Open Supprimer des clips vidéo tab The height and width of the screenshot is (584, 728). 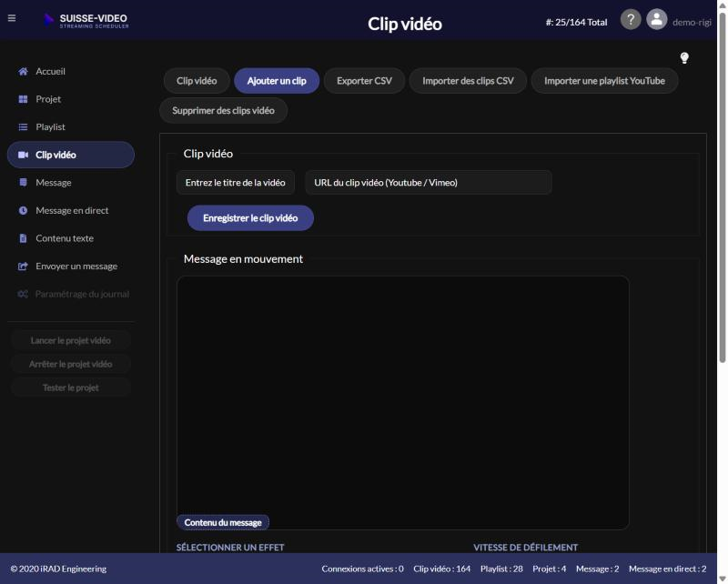point(223,110)
